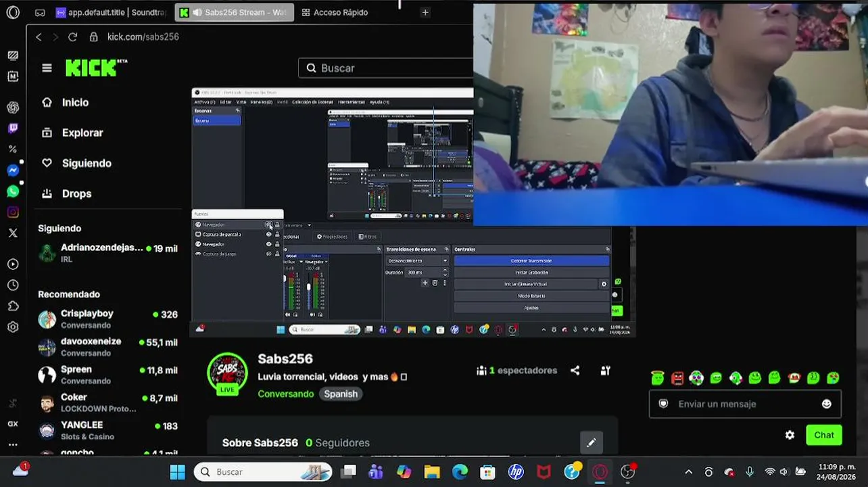Toggle lock on Captura de pantalla source
The image size is (868, 487).
point(276,234)
